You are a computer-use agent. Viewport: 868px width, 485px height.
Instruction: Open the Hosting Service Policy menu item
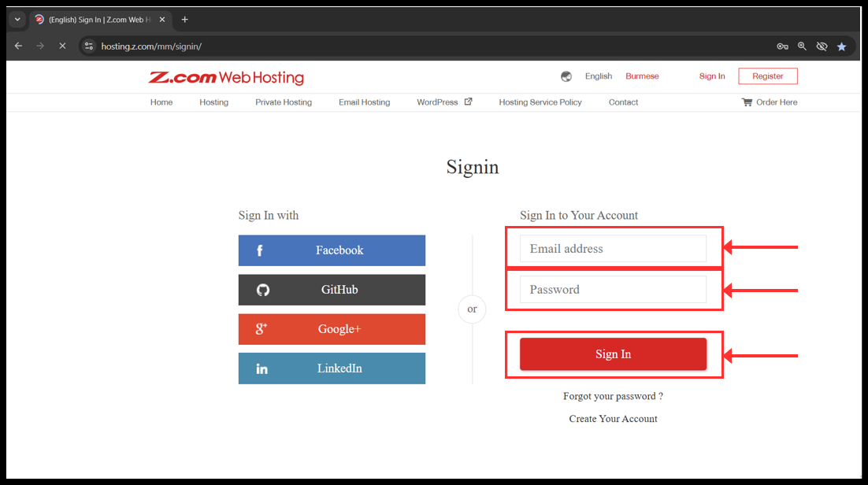(540, 102)
